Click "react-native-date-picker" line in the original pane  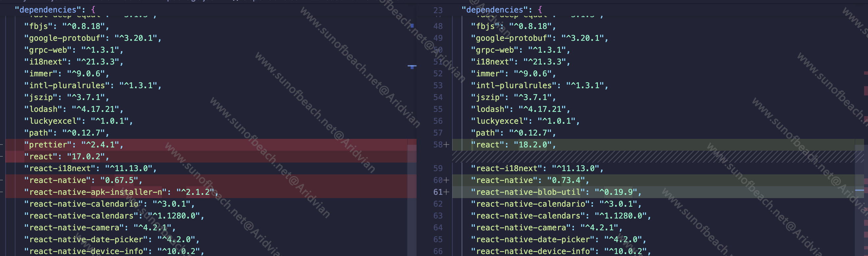coord(112,240)
